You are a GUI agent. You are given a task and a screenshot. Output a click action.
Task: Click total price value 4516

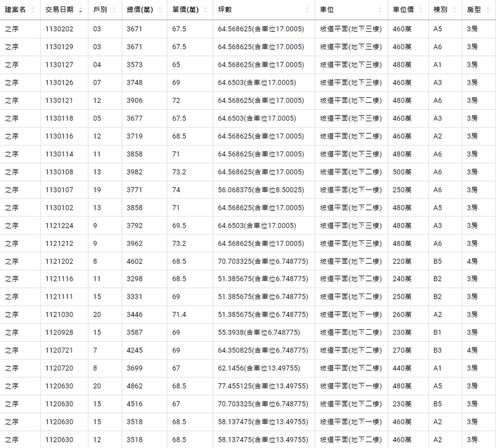pyautogui.click(x=134, y=404)
